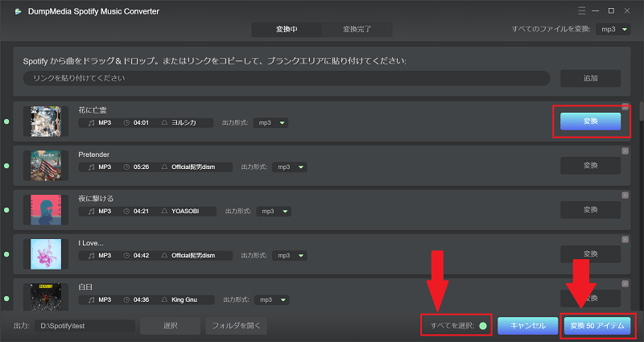Click the duration text 04:36
Image resolution: width=644 pixels, height=342 pixels.
pyautogui.click(x=142, y=299)
